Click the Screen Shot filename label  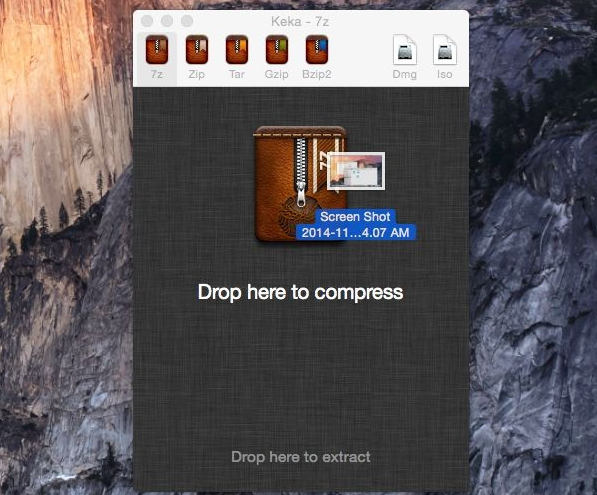[355, 225]
